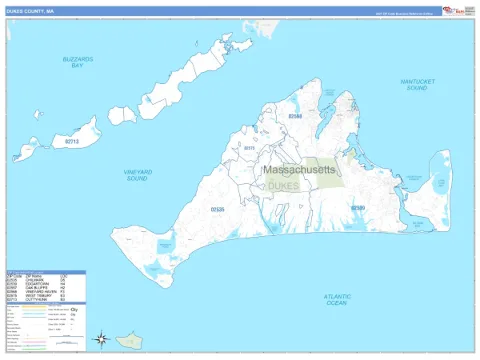Screen dimensions: 480x360
Task: Click the yellow line sample in the legend
Action: click(x=34, y=307)
